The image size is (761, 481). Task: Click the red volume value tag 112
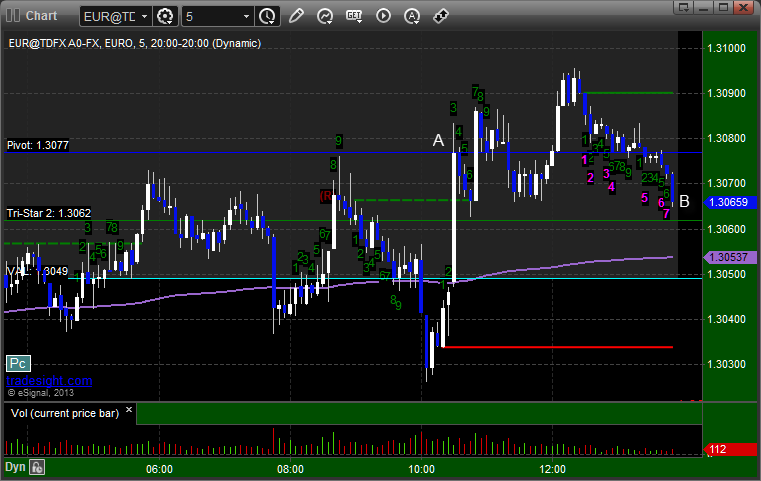[730, 449]
